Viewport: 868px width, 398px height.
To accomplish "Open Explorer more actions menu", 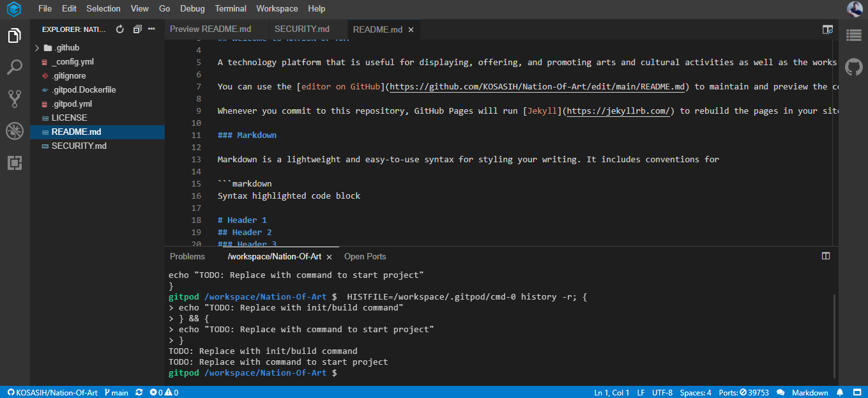I will 152,29.
